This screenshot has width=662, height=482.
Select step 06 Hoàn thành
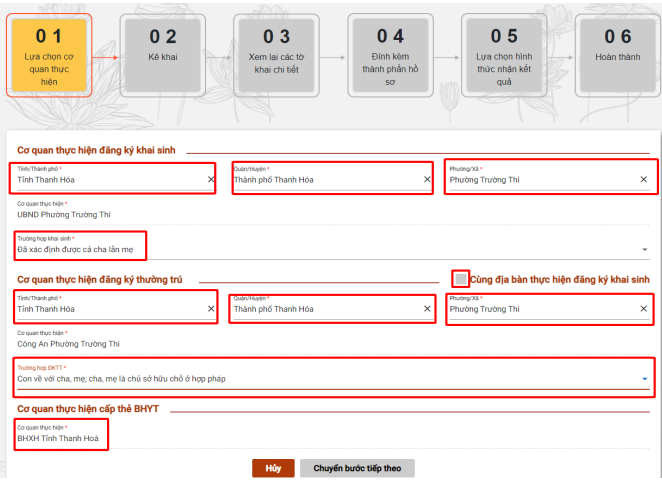[x=618, y=56]
